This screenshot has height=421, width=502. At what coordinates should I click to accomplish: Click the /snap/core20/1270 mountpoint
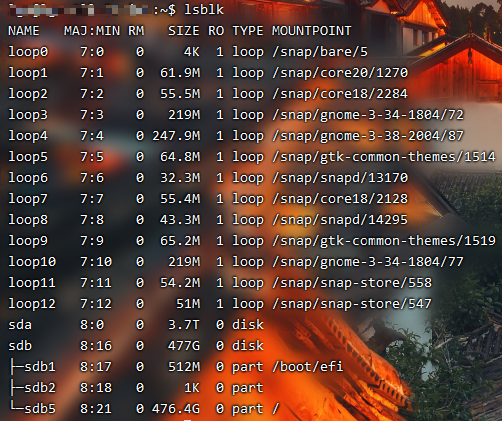(340, 73)
